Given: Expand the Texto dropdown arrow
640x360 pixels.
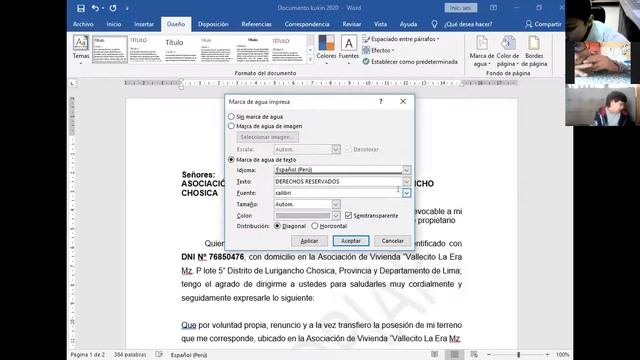Looking at the screenshot, I should click(x=406, y=181).
